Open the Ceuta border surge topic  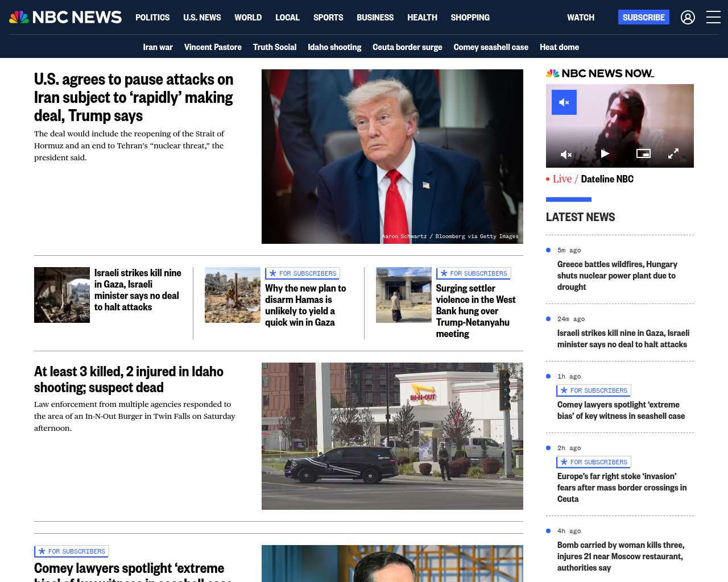click(407, 47)
